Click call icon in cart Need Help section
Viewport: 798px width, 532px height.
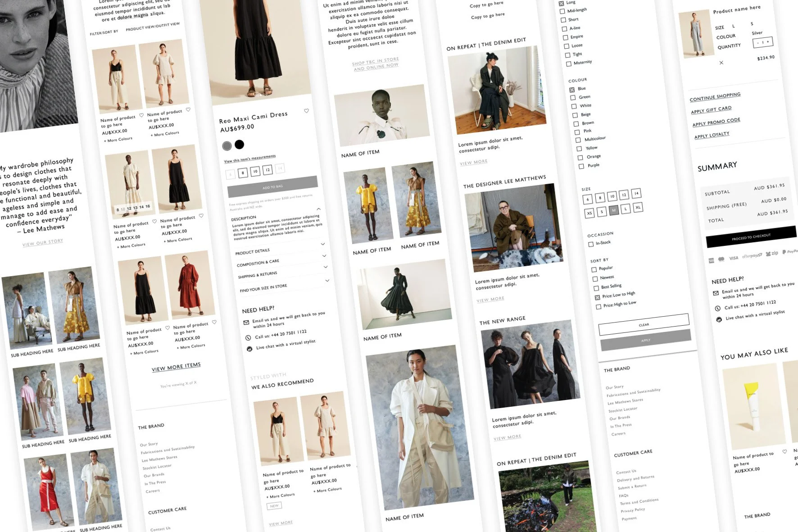(718, 309)
